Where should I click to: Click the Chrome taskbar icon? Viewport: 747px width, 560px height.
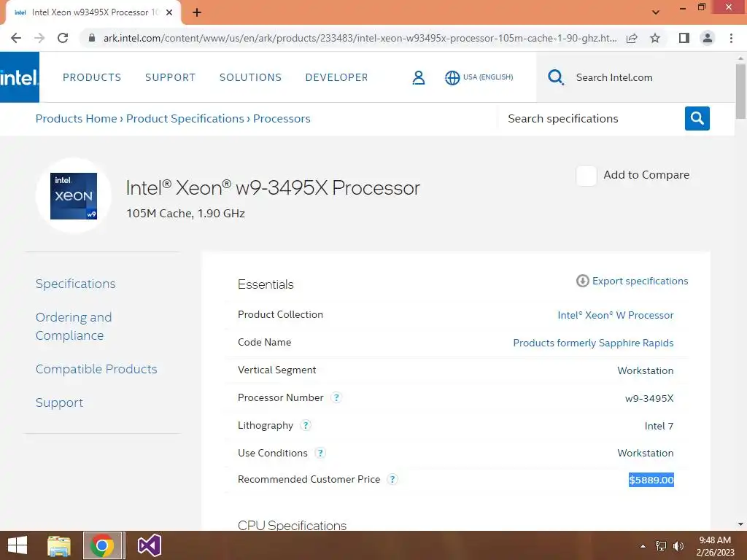(102, 545)
